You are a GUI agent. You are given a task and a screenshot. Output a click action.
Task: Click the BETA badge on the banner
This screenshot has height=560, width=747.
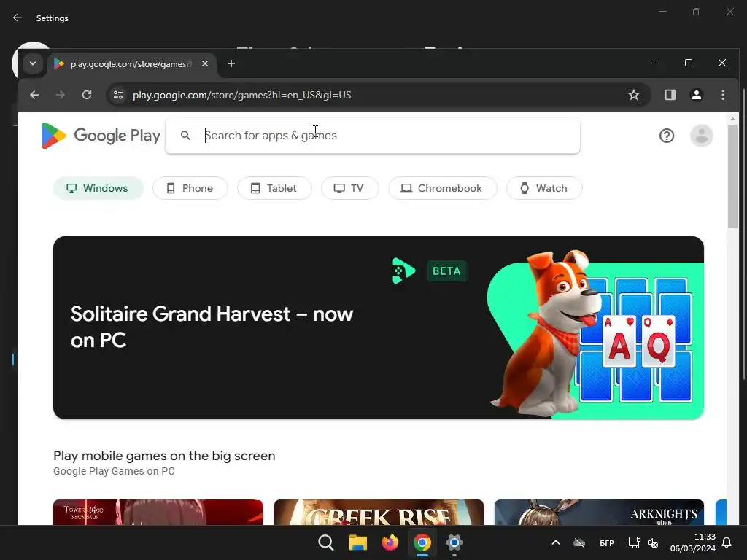pos(446,271)
